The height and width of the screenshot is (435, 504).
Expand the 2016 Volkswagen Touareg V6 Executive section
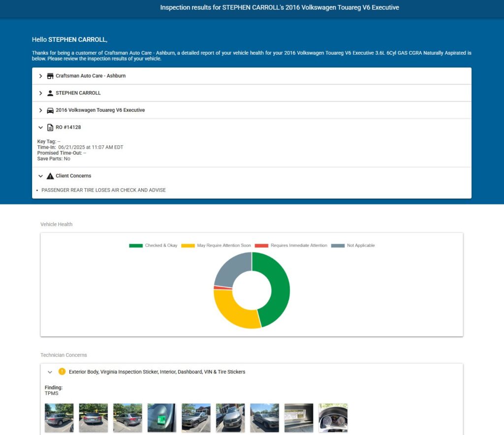tap(40, 110)
